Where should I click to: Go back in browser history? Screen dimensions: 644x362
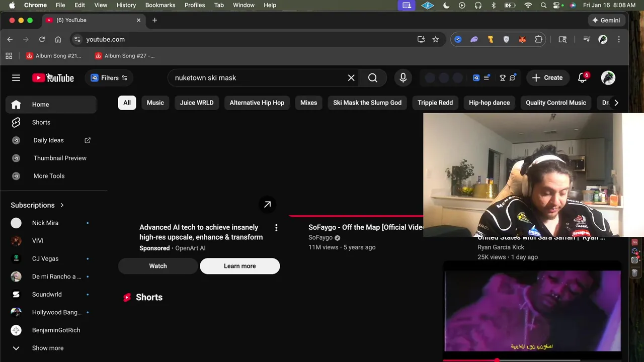pyautogui.click(x=10, y=39)
